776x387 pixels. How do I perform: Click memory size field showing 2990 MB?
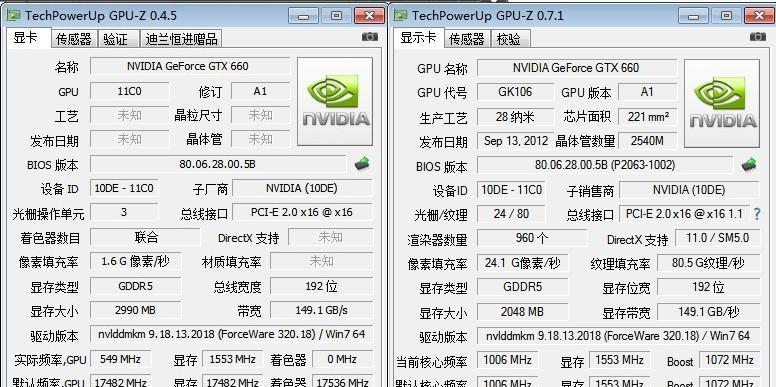(x=136, y=310)
